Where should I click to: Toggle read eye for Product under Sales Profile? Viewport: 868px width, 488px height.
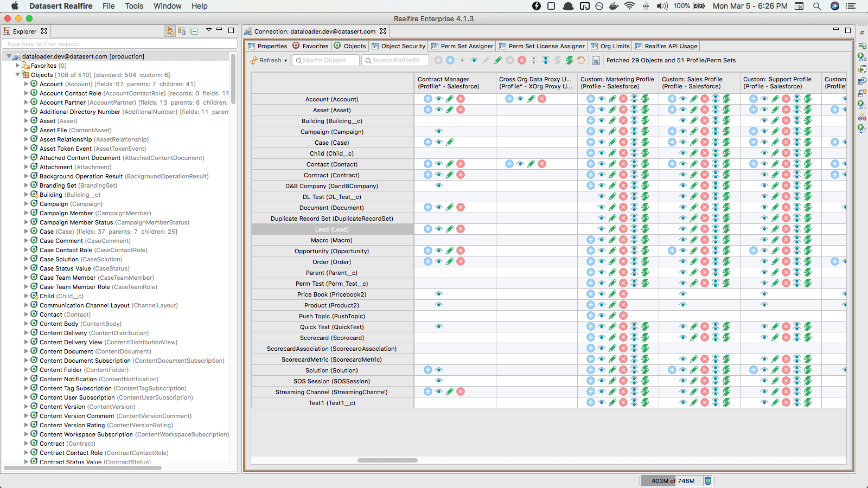point(683,305)
